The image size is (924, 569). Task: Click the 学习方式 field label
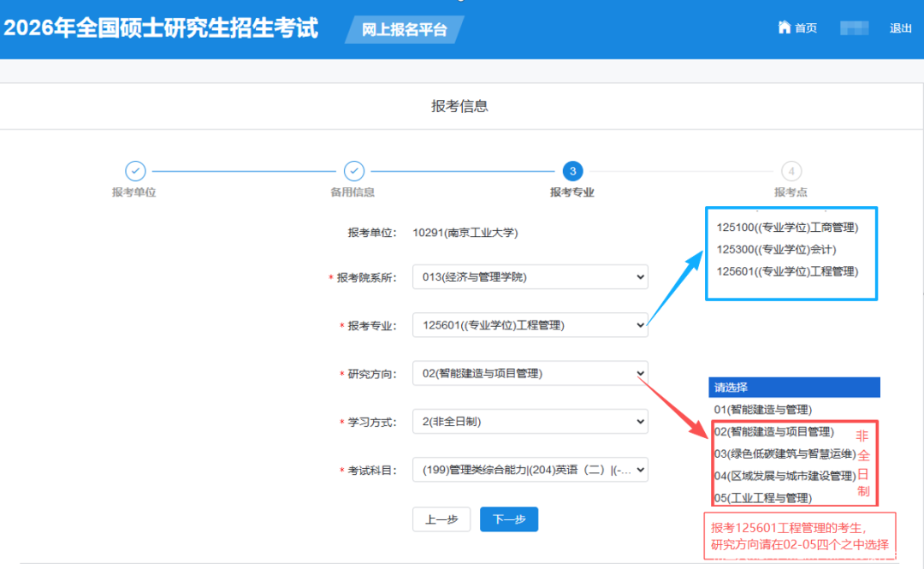click(372, 422)
